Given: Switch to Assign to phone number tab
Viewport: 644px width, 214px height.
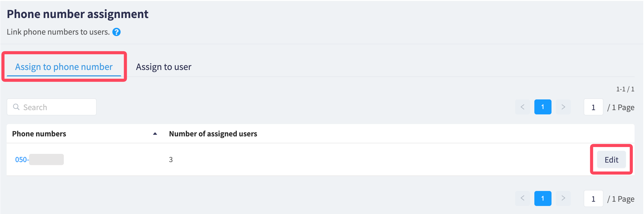Looking at the screenshot, I should (64, 67).
